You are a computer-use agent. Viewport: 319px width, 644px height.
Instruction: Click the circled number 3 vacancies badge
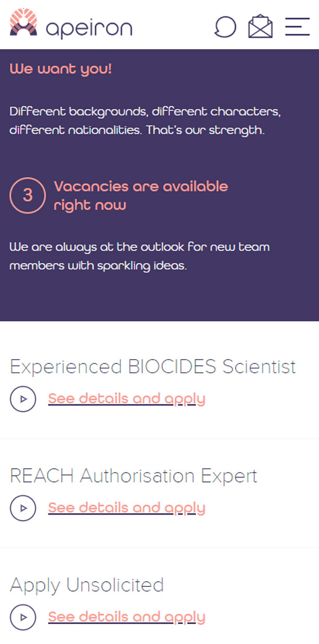coord(28,195)
